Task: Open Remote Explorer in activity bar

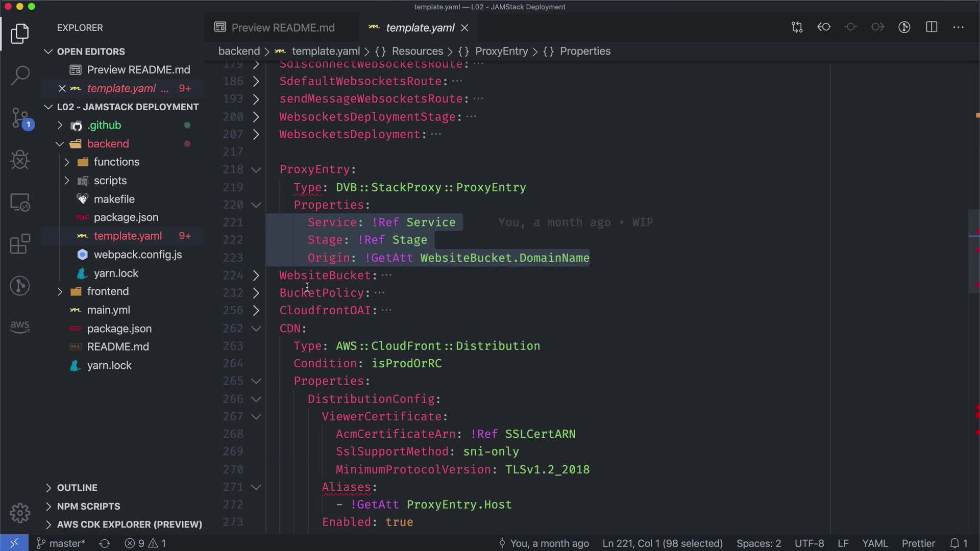Action: coord(20,202)
